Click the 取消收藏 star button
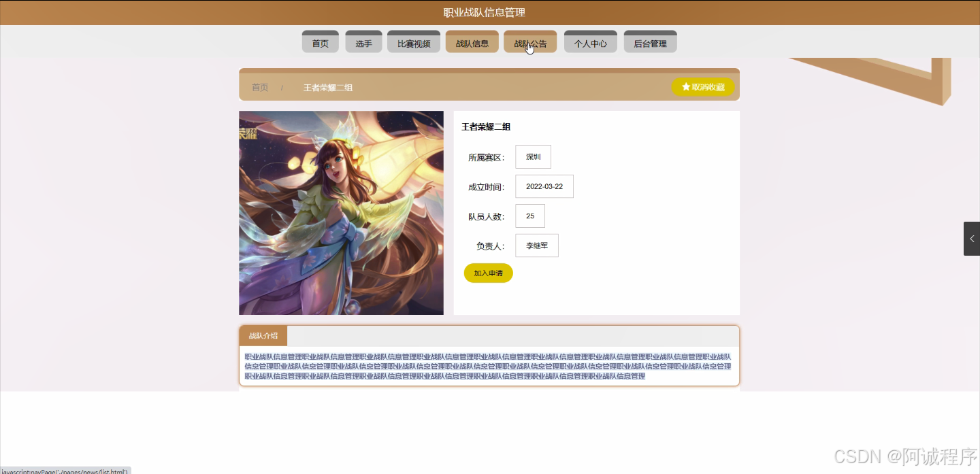 (703, 87)
